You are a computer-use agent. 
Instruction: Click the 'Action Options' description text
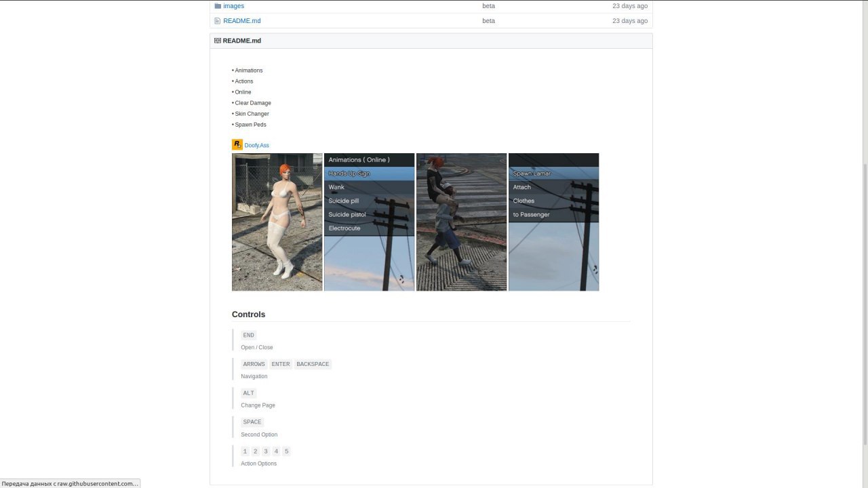[259, 464]
